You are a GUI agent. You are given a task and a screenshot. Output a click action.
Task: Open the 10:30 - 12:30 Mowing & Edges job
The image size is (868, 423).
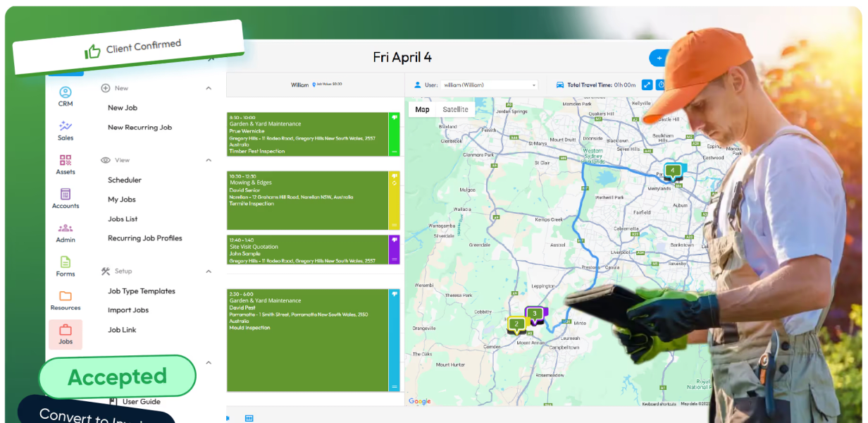[308, 200]
